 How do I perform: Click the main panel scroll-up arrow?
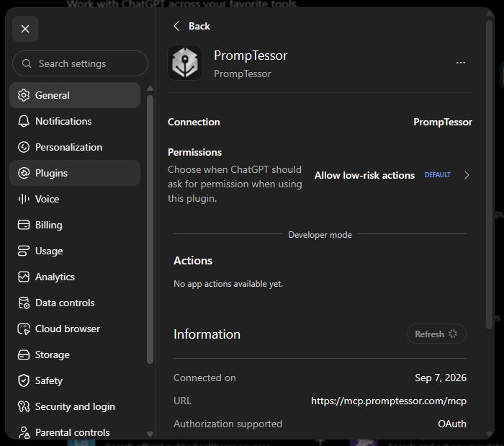pyautogui.click(x=490, y=14)
